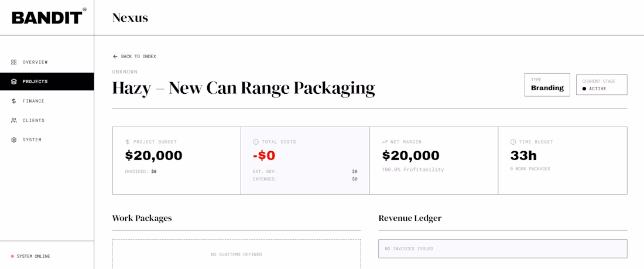Follow the Back to Index link
The height and width of the screenshot is (269, 644).
click(138, 56)
